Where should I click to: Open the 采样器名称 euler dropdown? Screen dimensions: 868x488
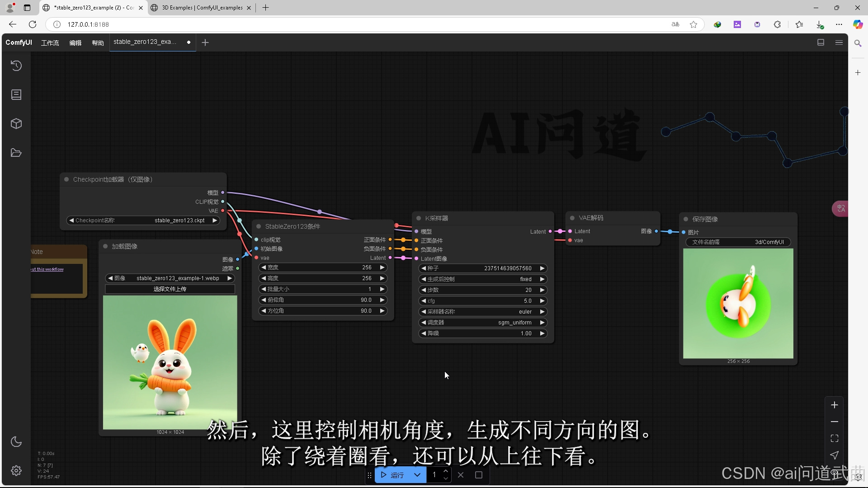coord(483,312)
